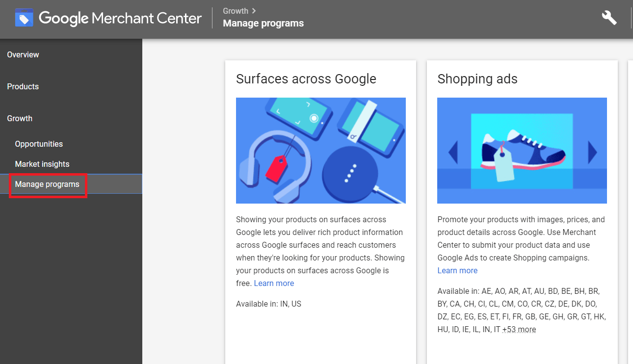The height and width of the screenshot is (364, 633).
Task: Click the Shopping ads card heading
Action: point(477,79)
